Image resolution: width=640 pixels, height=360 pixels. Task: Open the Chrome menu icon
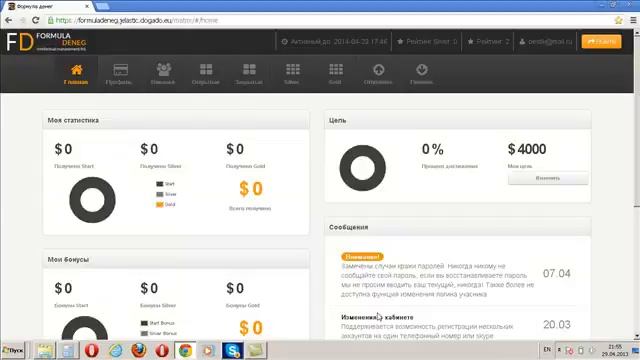tap(633, 20)
